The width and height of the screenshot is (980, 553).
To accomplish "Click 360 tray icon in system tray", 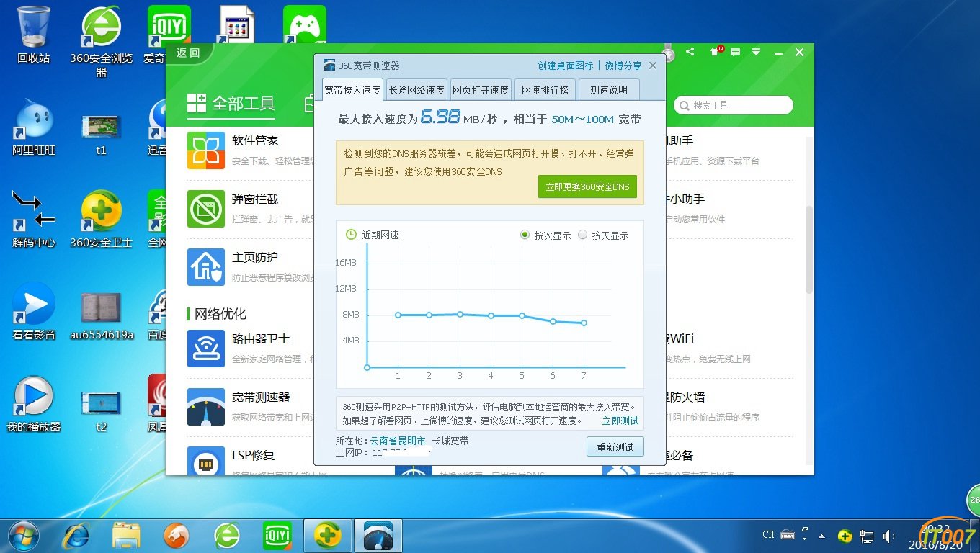I will pos(845,536).
